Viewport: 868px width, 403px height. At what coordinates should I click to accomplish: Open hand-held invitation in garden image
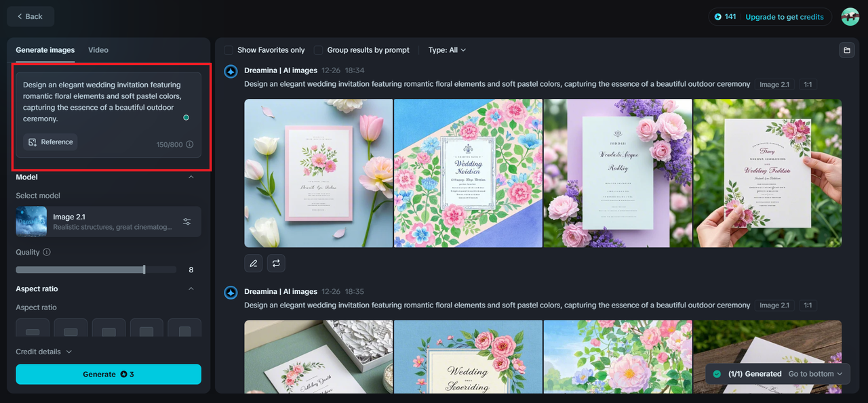768,173
